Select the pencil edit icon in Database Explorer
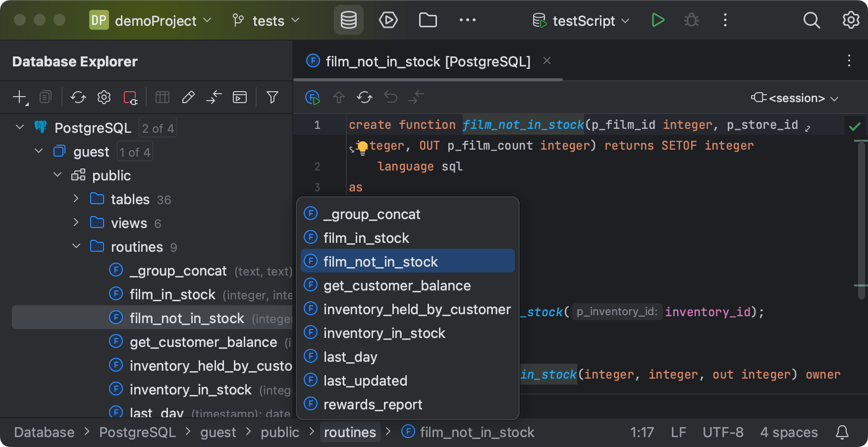 point(188,97)
